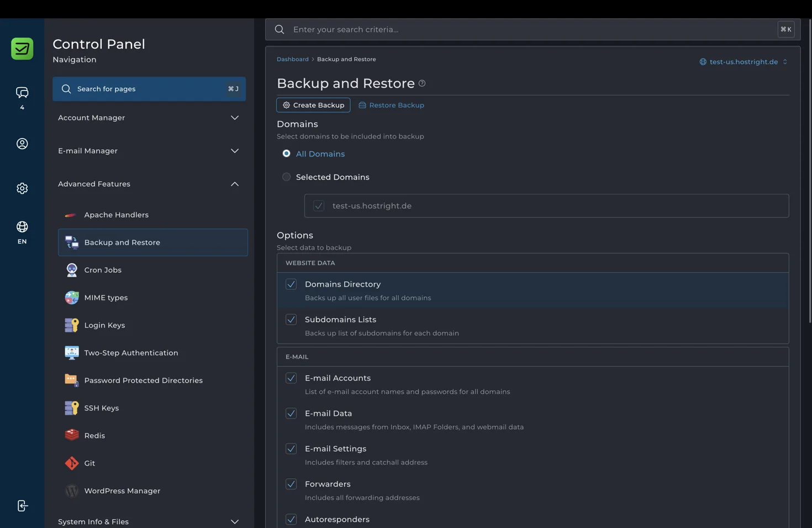The width and height of the screenshot is (812, 528).
Task: Select the All Domains radio button
Action: coord(286,154)
